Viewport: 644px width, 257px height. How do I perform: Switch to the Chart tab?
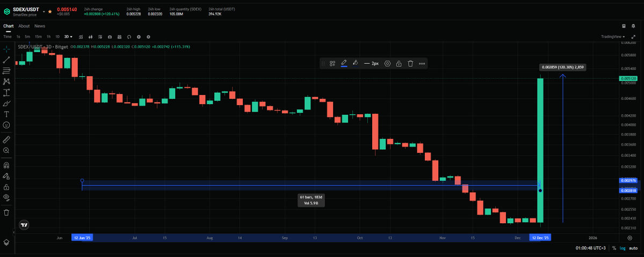8,26
